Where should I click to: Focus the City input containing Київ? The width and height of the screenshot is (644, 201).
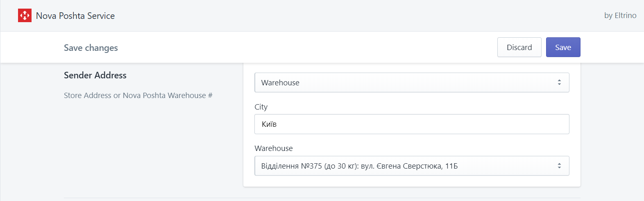(412, 124)
